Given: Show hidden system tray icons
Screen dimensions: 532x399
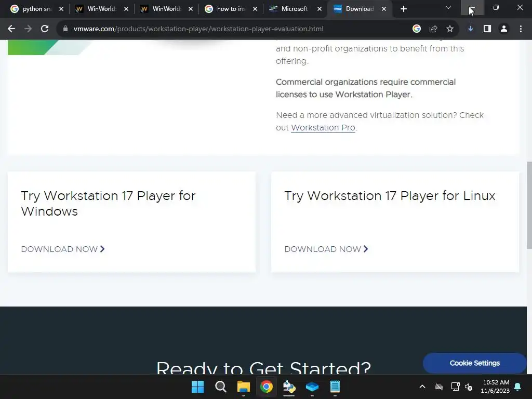Looking at the screenshot, I should [422, 387].
